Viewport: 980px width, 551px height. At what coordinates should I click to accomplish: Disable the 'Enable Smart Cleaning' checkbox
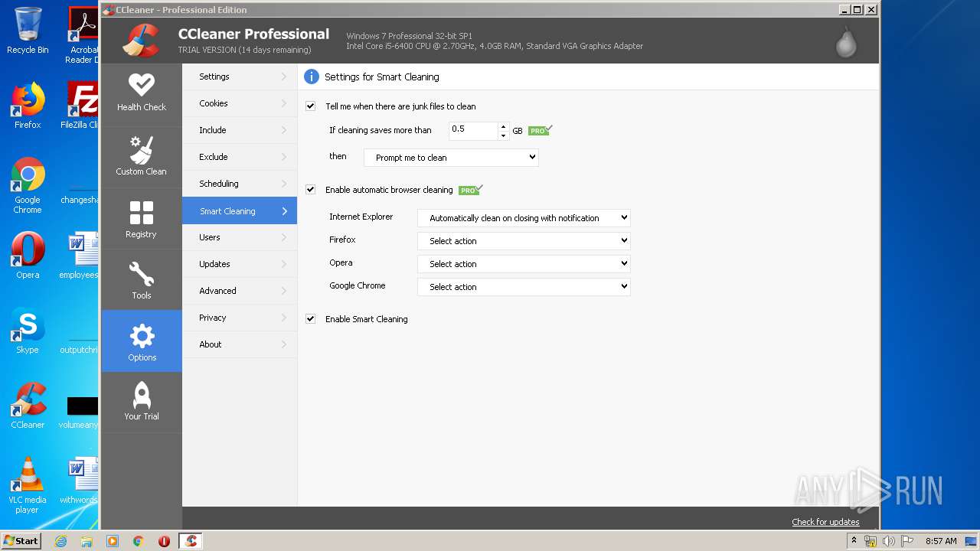click(310, 319)
